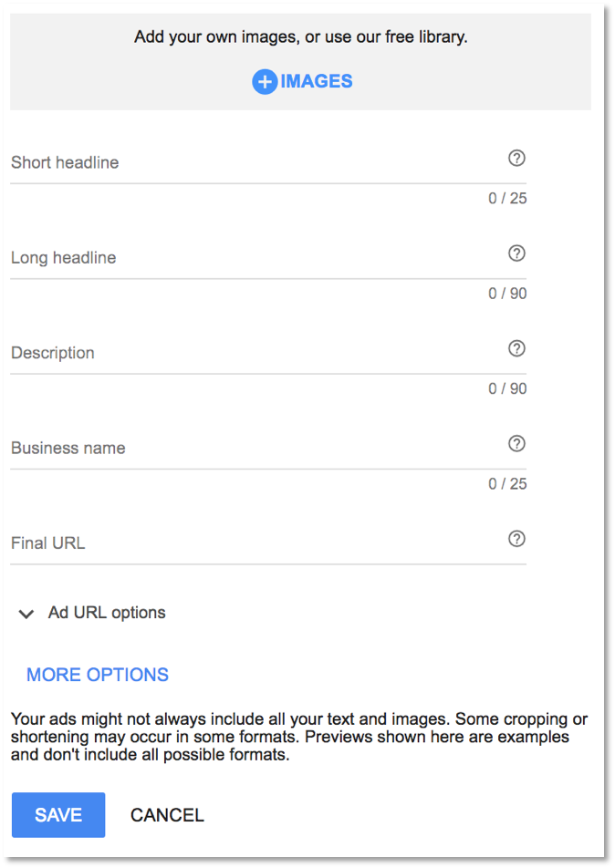This screenshot has height=868, width=615.
Task: Open help icon beside Final URL
Action: pyautogui.click(x=516, y=539)
